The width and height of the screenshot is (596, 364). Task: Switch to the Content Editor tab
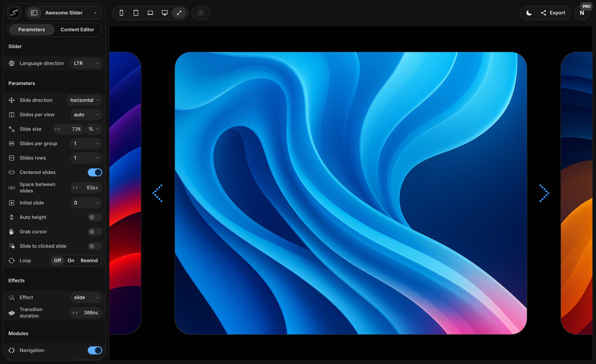(x=77, y=29)
